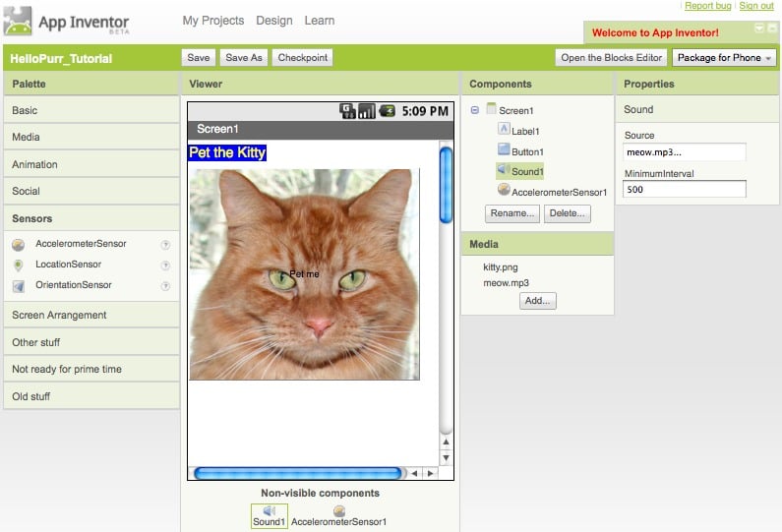Screen dimensions: 782x532
Task: Click the Button1 icon in the Components tree
Action: [504, 149]
